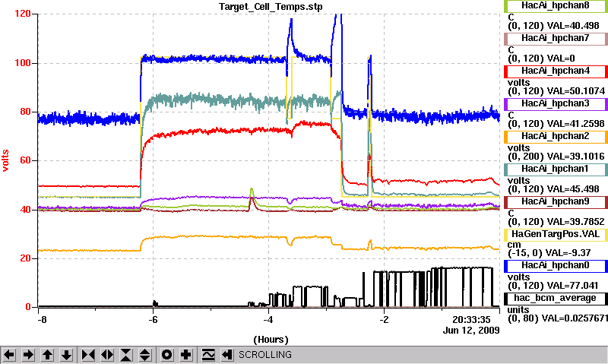Click the outward-pointing horizontal triangles zoom icon
The image size is (608, 364).
pos(107,355)
